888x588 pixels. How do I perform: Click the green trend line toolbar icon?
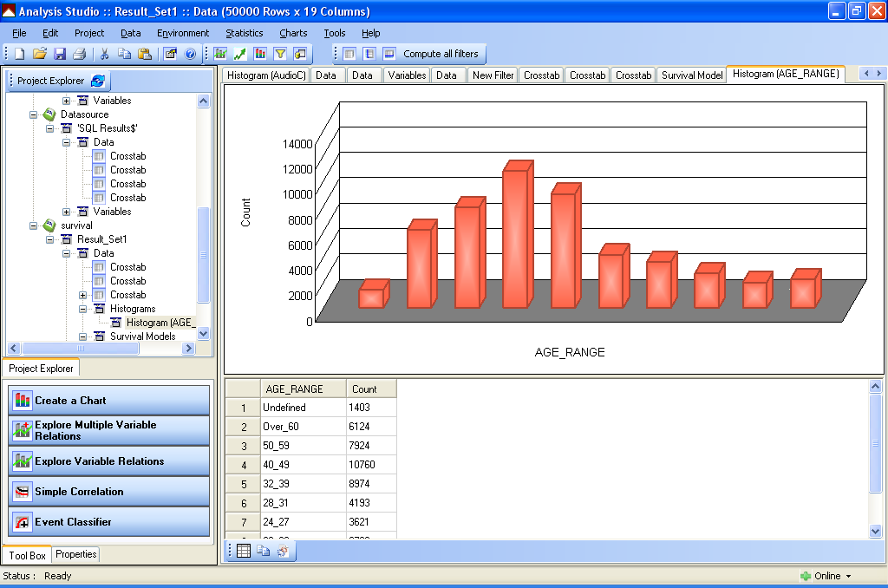(240, 54)
